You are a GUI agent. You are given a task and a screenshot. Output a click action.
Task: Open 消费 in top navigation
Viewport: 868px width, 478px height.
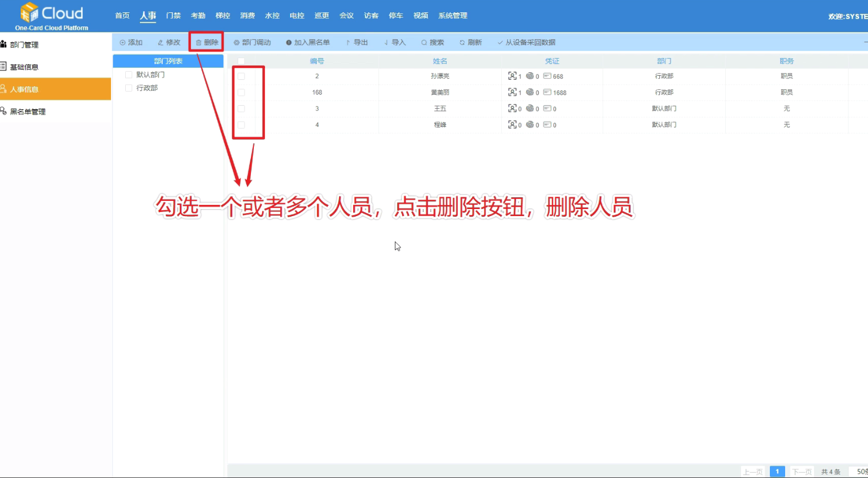coord(247,16)
